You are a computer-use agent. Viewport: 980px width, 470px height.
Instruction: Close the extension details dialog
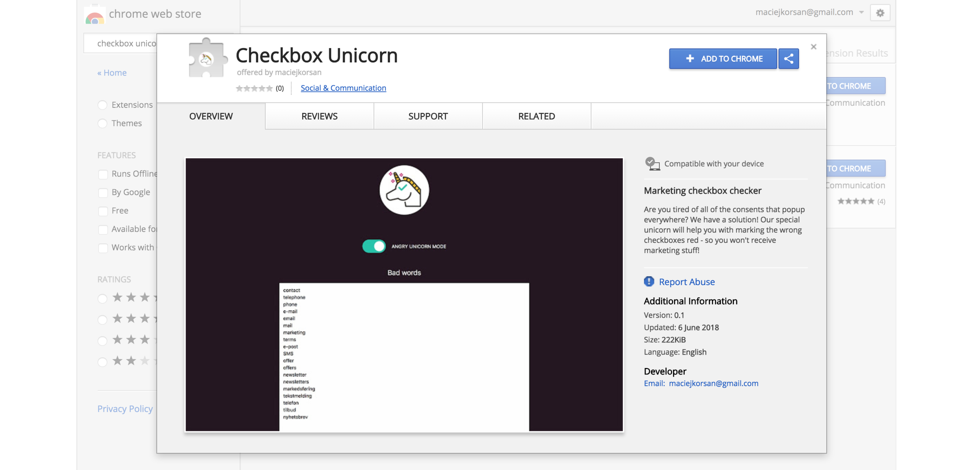click(813, 47)
